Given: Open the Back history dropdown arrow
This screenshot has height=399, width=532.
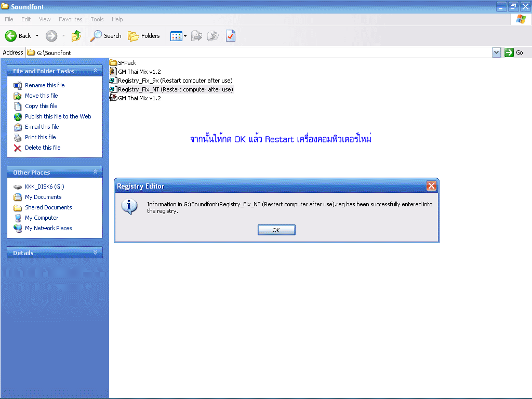Looking at the screenshot, I should [x=37, y=36].
